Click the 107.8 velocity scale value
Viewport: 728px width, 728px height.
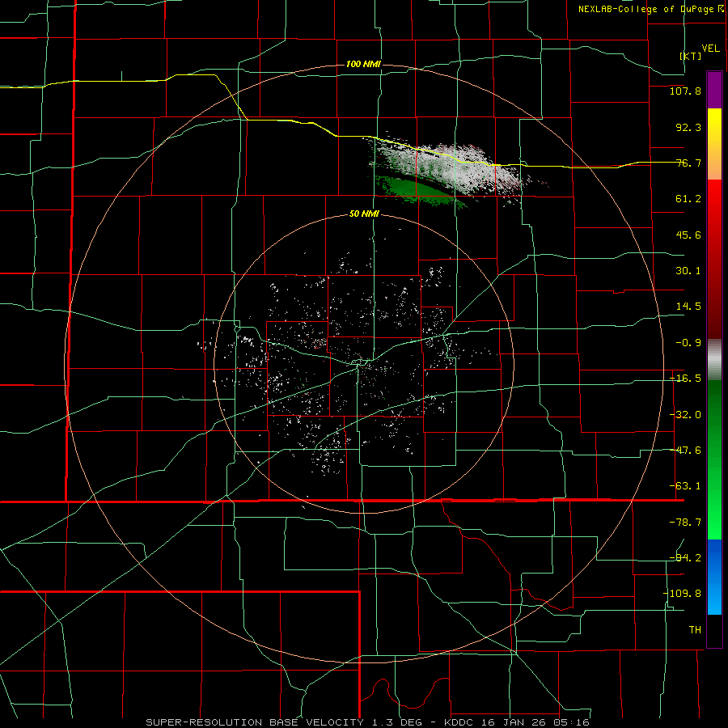(x=685, y=91)
